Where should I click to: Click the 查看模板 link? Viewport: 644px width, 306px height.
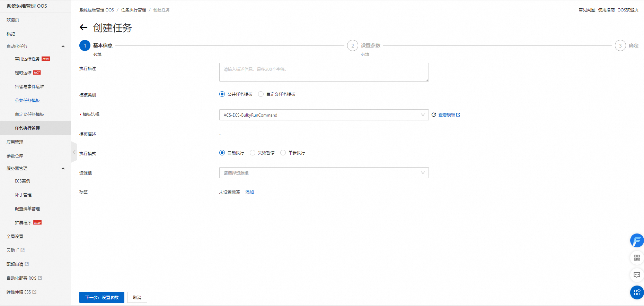click(x=449, y=114)
